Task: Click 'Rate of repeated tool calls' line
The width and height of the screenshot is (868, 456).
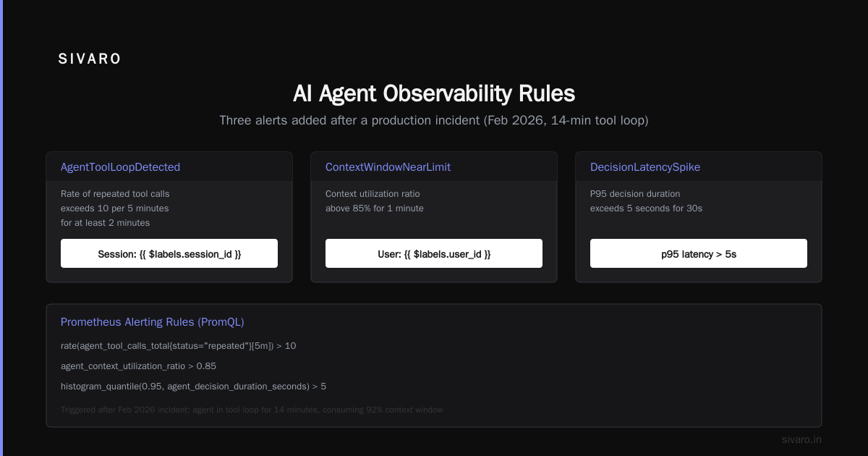Action: pyautogui.click(x=115, y=194)
